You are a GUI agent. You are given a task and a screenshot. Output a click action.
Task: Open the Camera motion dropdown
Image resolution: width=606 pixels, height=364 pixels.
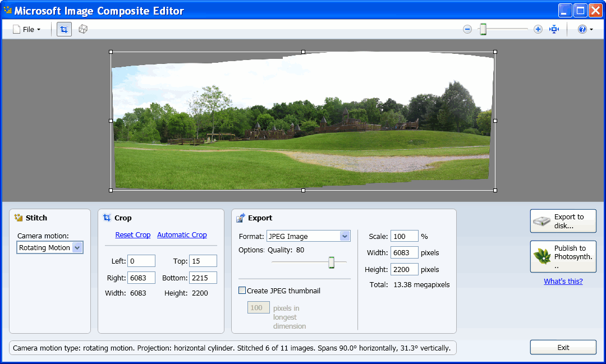tap(50, 248)
